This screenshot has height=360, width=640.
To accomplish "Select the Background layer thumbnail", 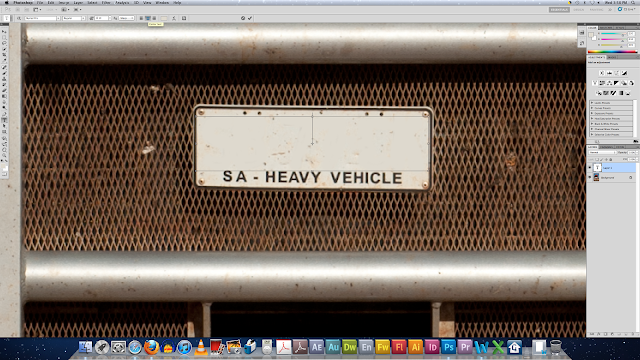I will [x=596, y=178].
